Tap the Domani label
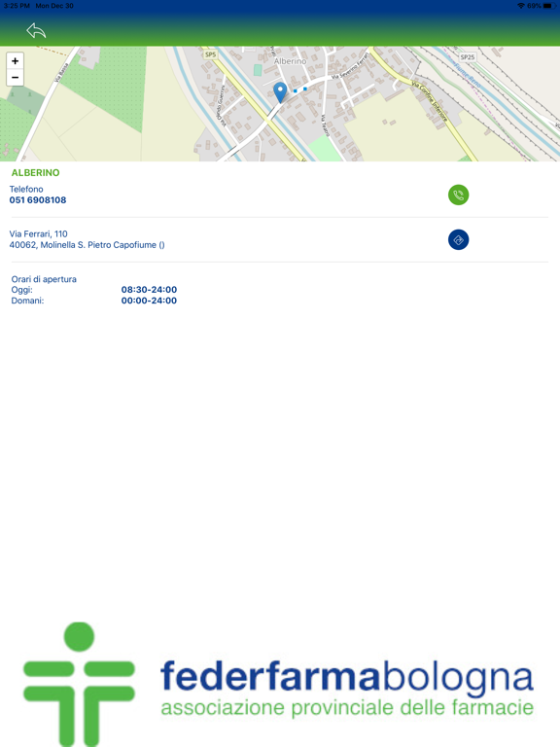The width and height of the screenshot is (560, 747). [27, 301]
